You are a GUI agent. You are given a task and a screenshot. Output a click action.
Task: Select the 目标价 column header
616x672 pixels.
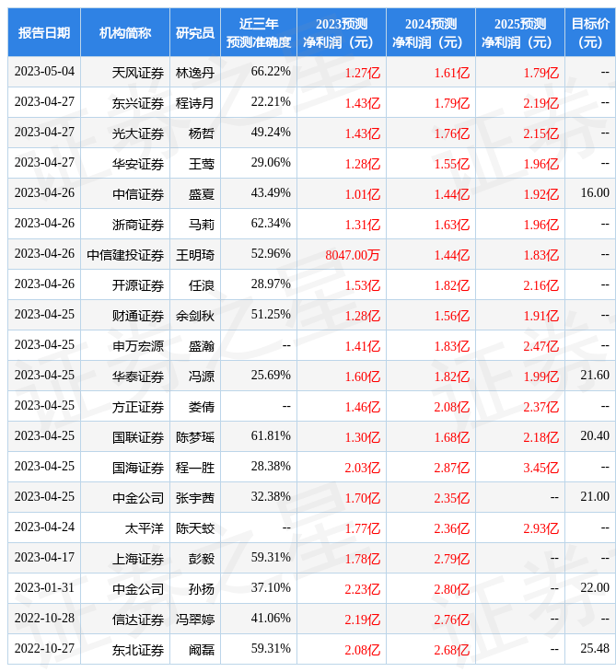click(590, 33)
